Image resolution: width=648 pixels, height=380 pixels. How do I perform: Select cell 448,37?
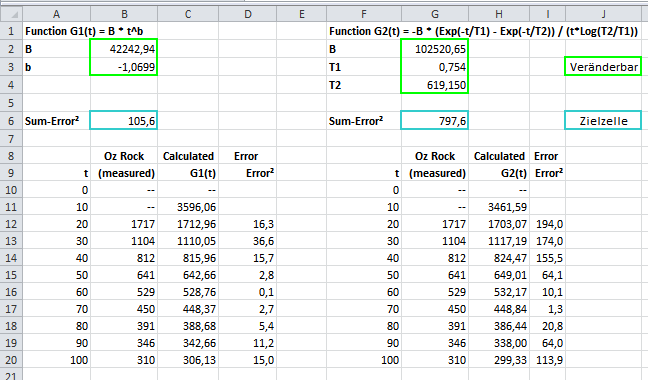[x=188, y=309]
